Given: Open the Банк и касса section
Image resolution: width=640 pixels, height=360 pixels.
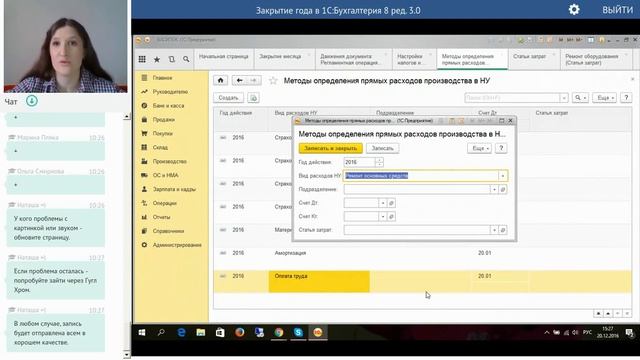Looking at the screenshot, I should pos(168,106).
